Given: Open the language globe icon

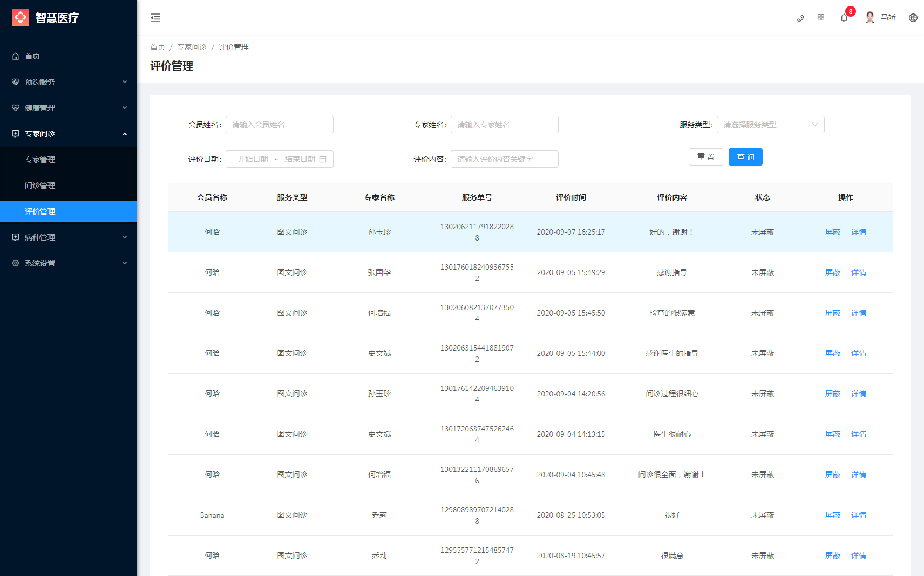Looking at the screenshot, I should [913, 18].
